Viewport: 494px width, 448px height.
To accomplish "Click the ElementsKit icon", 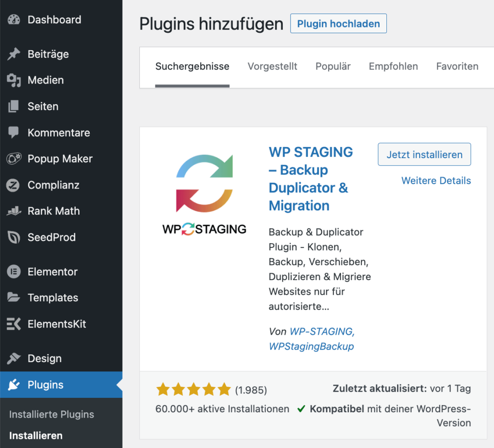I will click(14, 324).
